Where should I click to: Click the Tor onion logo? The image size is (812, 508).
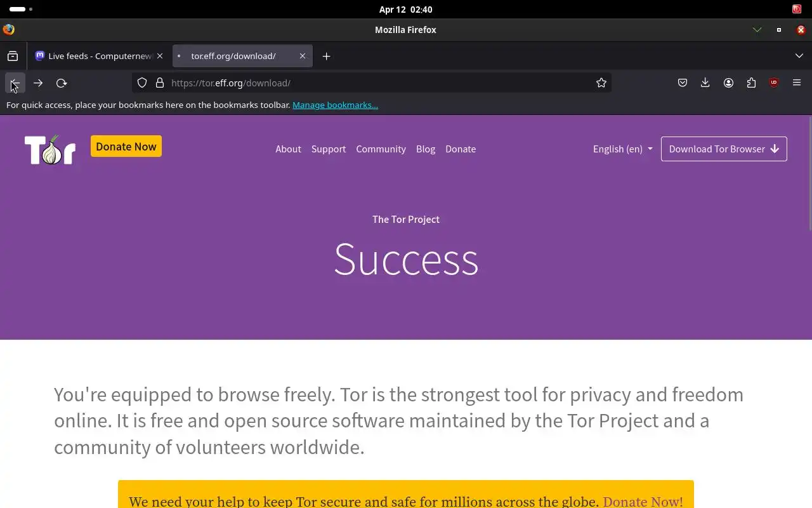pyautogui.click(x=50, y=149)
